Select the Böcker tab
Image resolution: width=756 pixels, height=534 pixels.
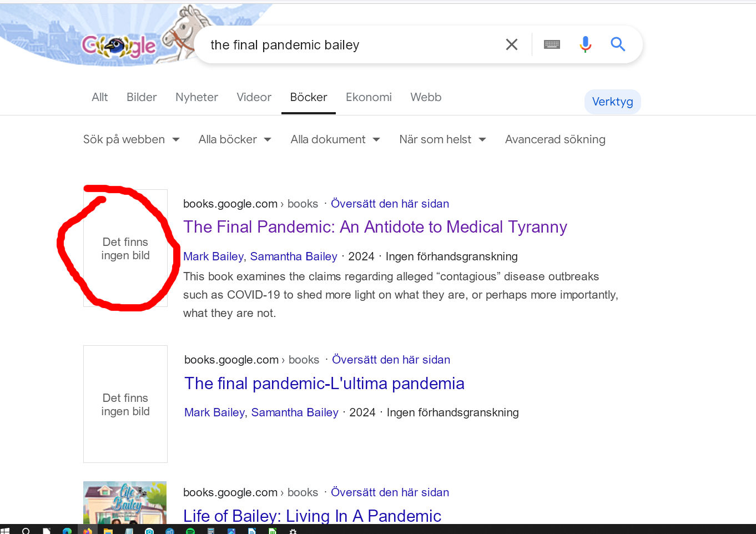[x=309, y=97]
